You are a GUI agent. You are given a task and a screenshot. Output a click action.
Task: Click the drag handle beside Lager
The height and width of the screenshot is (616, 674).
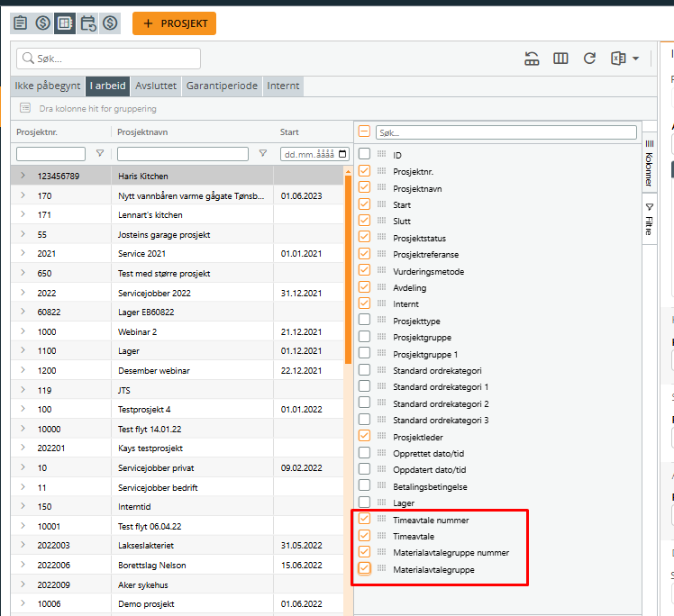[x=381, y=502]
